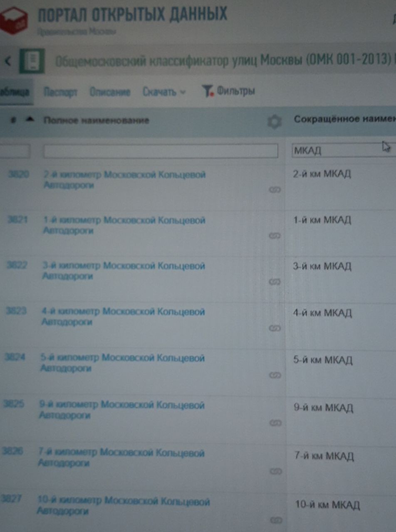Open link 4-й километр Московской Кольцевой Автодороги
396x532 pixels.
tap(123, 317)
